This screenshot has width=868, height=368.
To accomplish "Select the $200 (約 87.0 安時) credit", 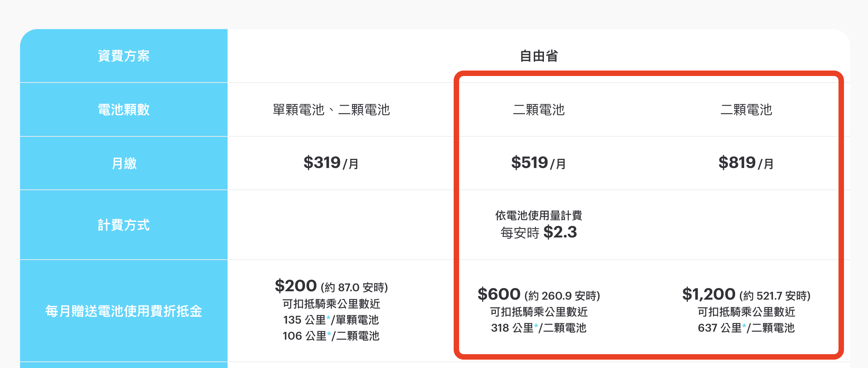I will click(x=331, y=287).
